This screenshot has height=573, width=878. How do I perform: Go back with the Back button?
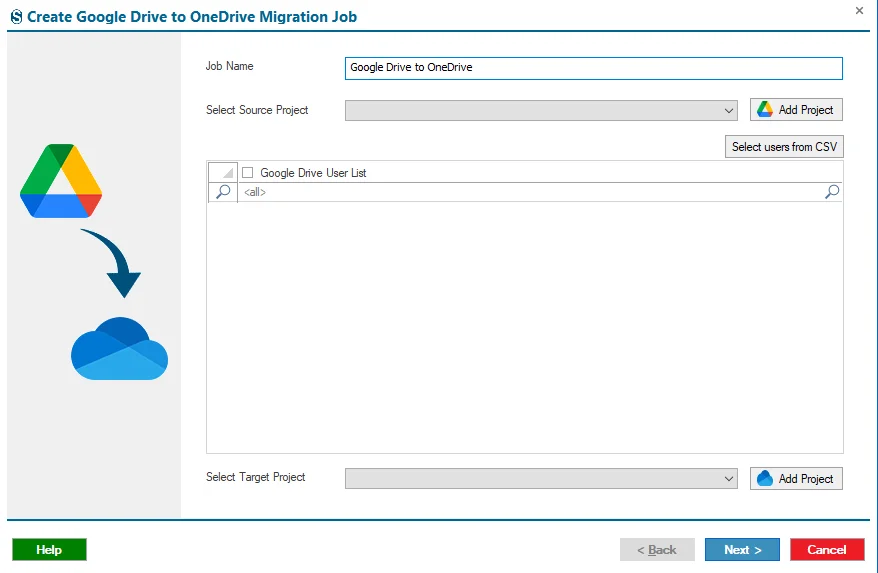(x=657, y=549)
